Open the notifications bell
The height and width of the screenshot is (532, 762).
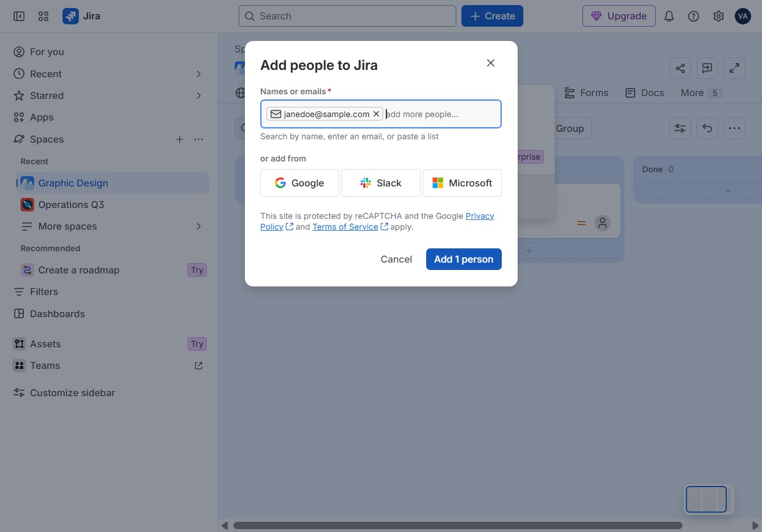(669, 16)
